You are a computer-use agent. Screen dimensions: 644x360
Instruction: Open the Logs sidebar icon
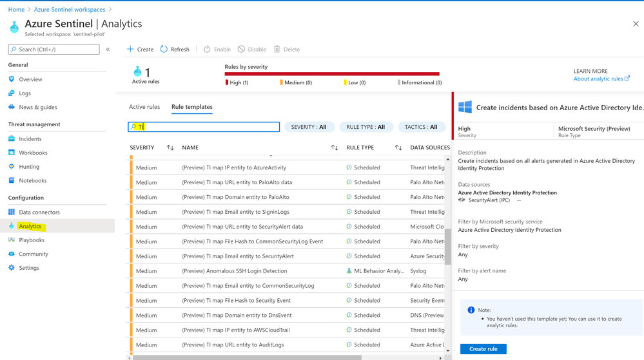pyautogui.click(x=12, y=93)
